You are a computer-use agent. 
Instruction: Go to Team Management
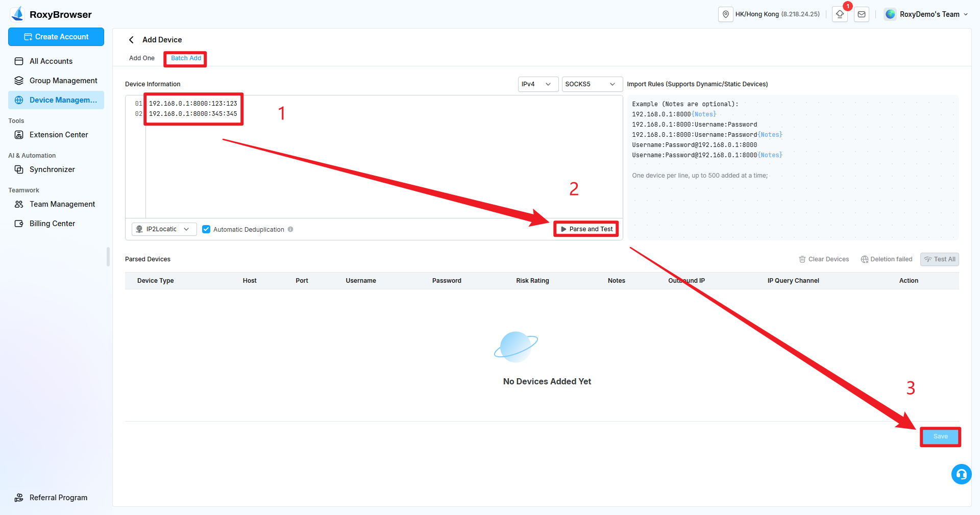(56, 204)
